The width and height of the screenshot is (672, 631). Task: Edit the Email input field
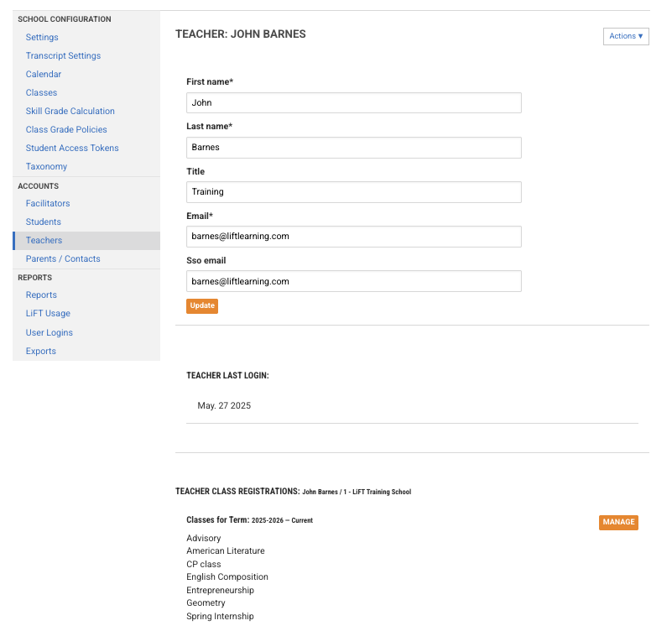(x=353, y=236)
